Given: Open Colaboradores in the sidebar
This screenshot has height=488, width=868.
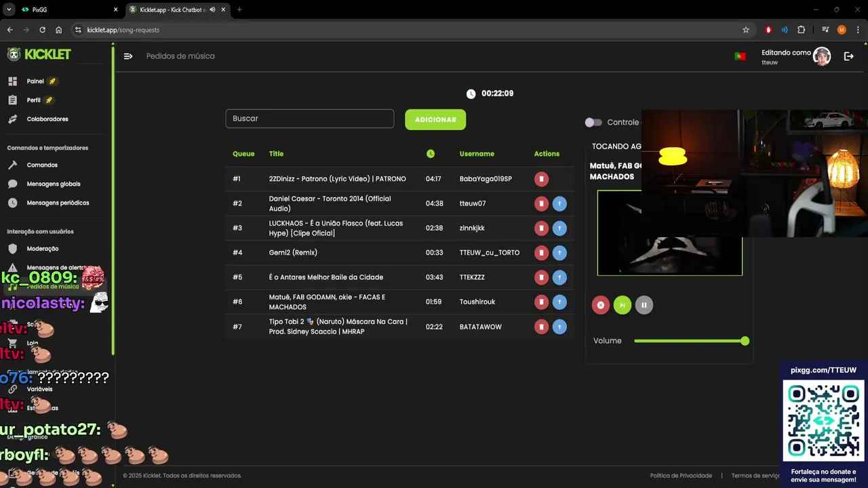Looking at the screenshot, I should click(x=47, y=119).
